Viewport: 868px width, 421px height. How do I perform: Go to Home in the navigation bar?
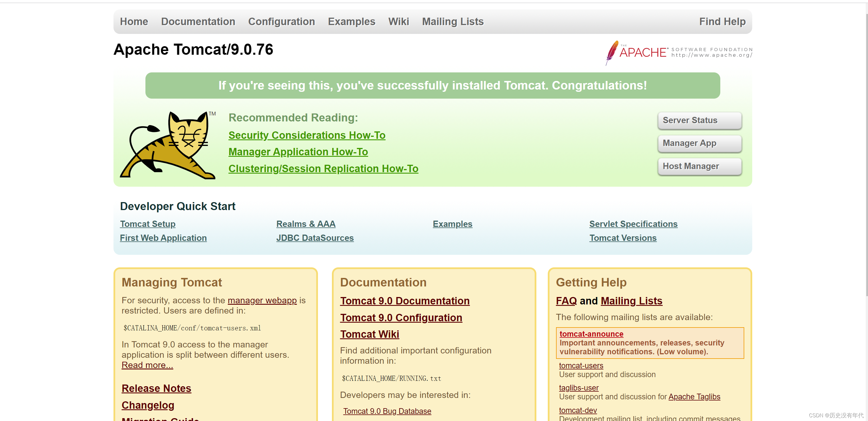click(134, 22)
